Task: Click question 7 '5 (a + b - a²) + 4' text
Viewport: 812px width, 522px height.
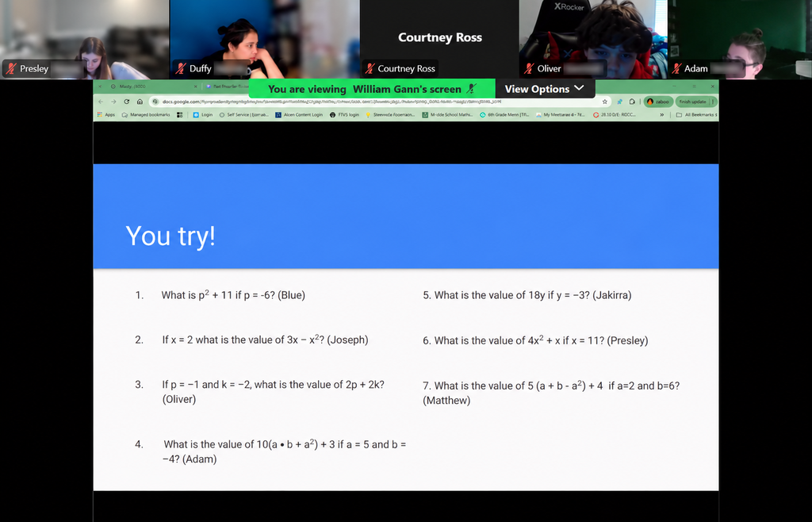Action: coord(551,393)
